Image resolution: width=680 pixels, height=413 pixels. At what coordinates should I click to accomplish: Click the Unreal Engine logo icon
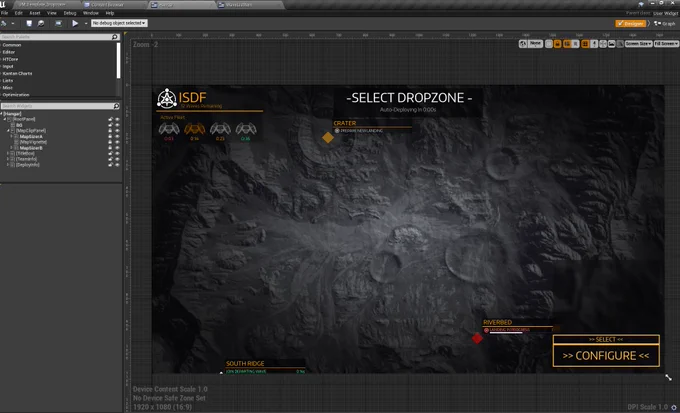3,5
